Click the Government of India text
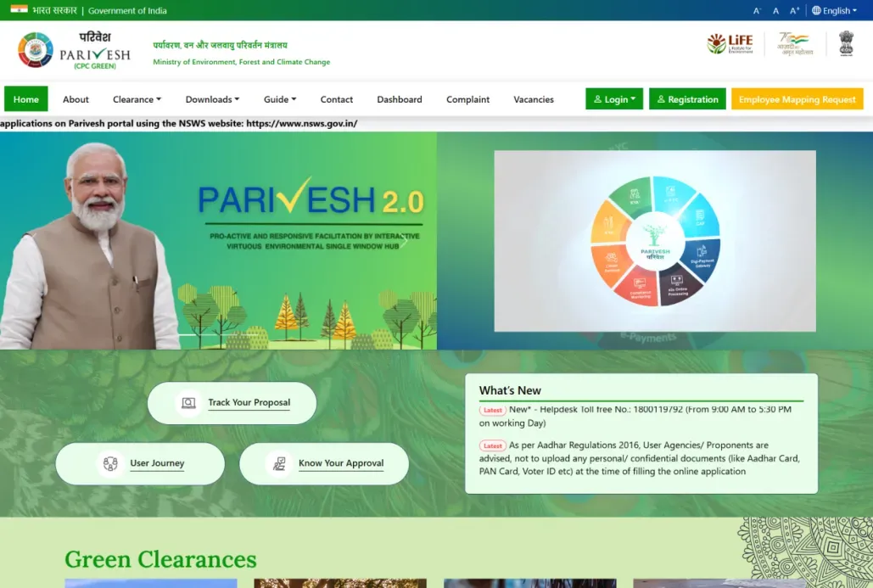This screenshot has width=873, height=588. [127, 10]
